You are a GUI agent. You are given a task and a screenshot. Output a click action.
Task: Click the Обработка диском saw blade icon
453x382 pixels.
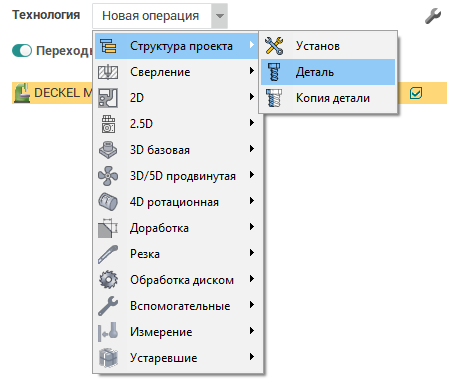click(108, 280)
